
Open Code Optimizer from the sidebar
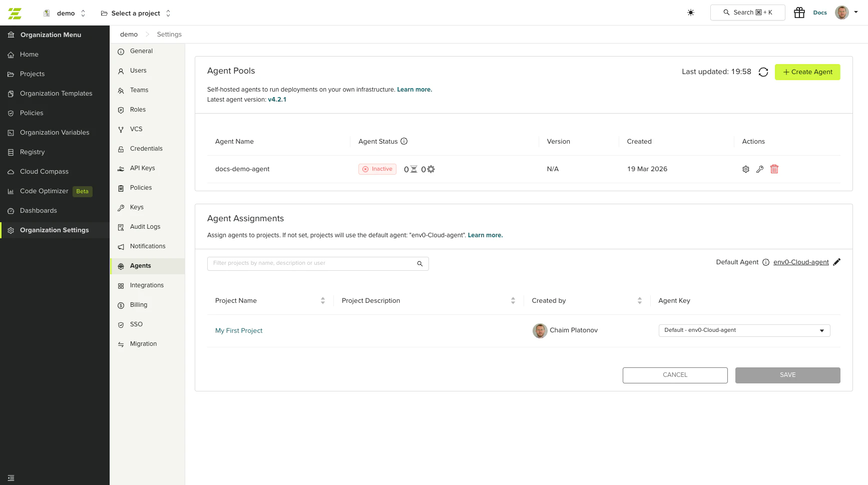(x=44, y=191)
